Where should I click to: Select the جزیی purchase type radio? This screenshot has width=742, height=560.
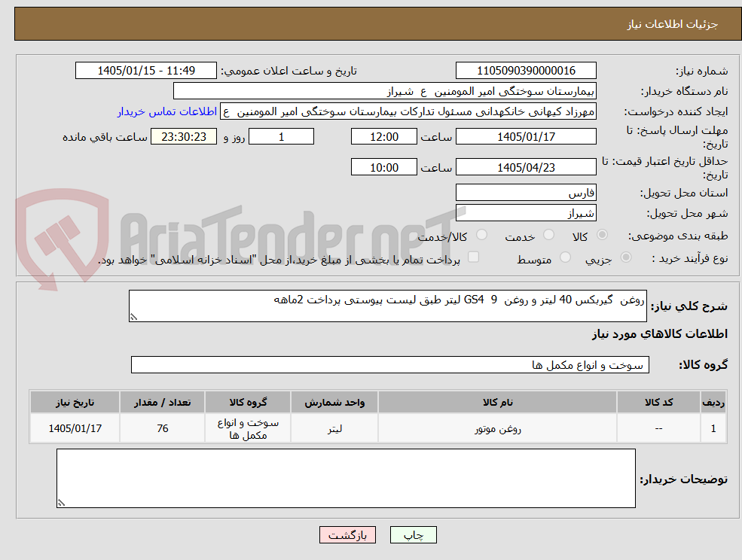[x=625, y=257]
